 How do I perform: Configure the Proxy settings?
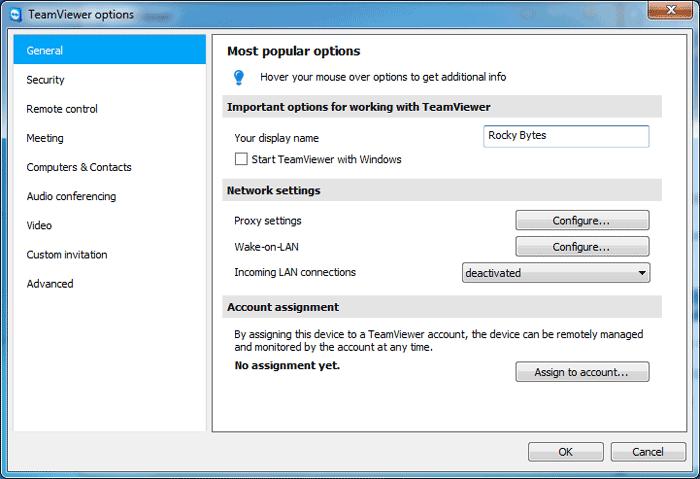point(582,221)
